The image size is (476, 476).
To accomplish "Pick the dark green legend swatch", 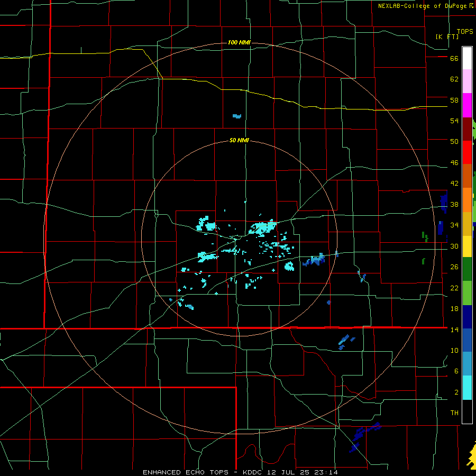I will [x=467, y=269].
